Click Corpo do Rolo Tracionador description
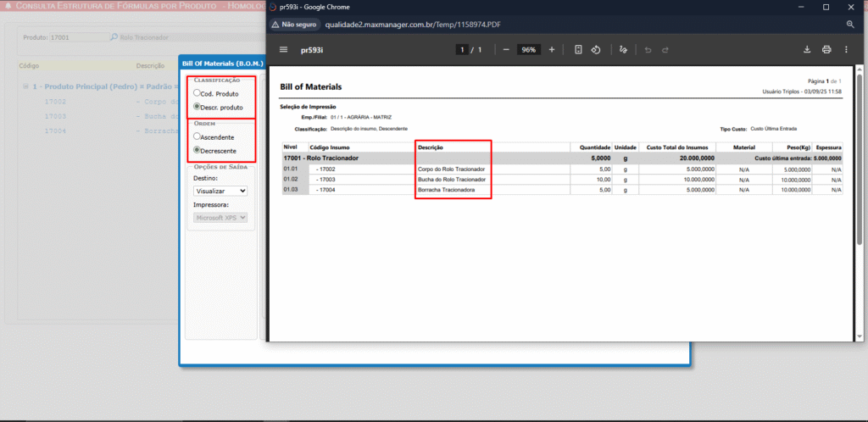Screen dimensions: 868x422 coord(452,169)
